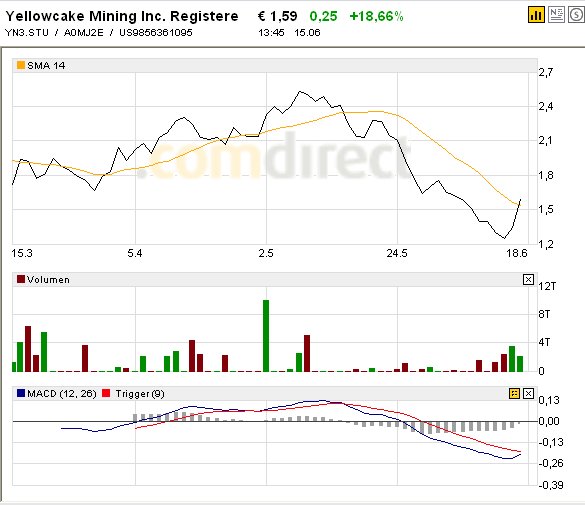
Task: Click the 13:45 time stamp
Action: pos(271,33)
